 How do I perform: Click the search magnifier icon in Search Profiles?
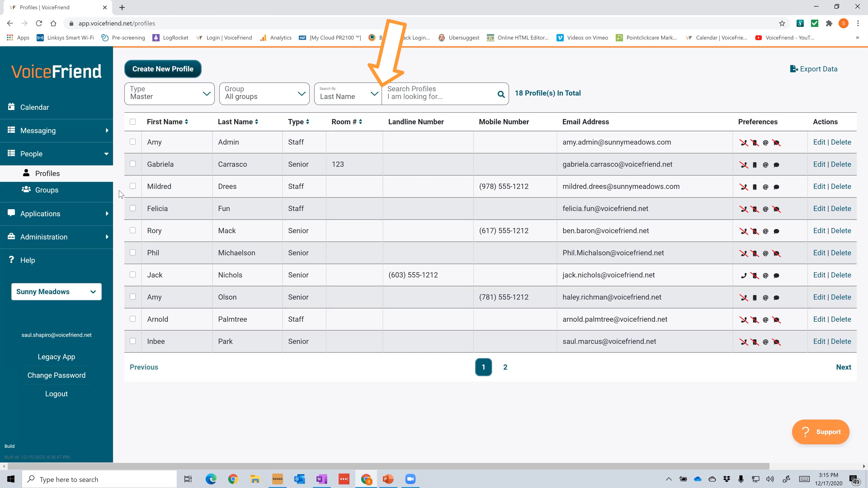pos(501,94)
